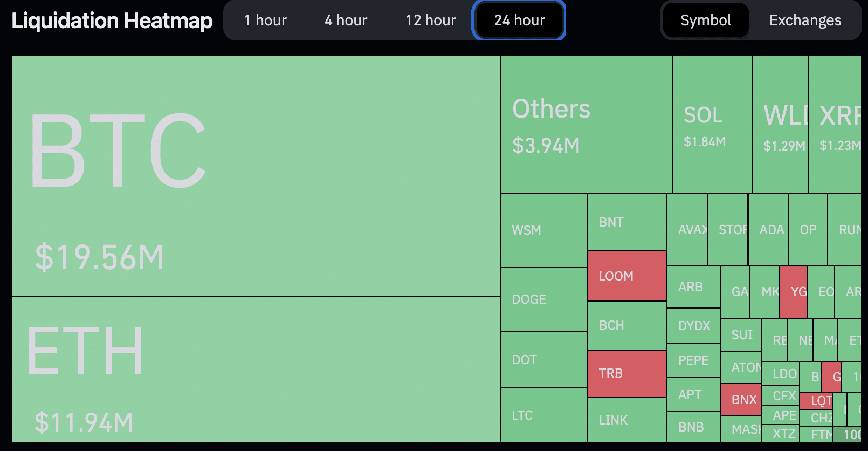Select the red LOOM tile
868x451 pixels.
pos(627,276)
